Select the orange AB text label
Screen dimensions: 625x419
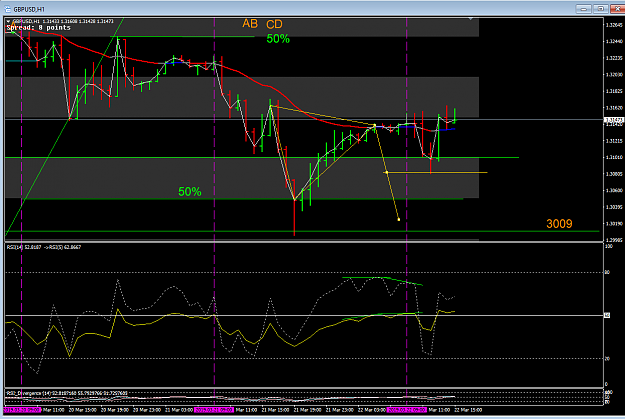coord(250,24)
